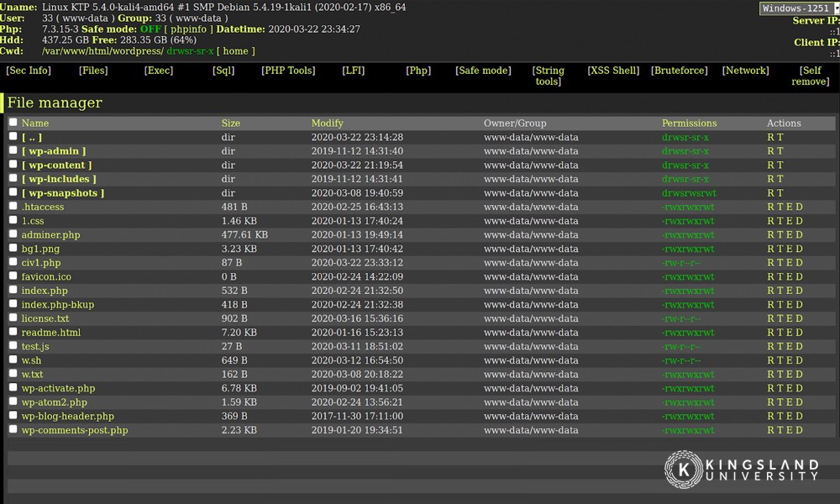840x504 pixels.
Task: Check the box for index.php
Action: (13, 290)
